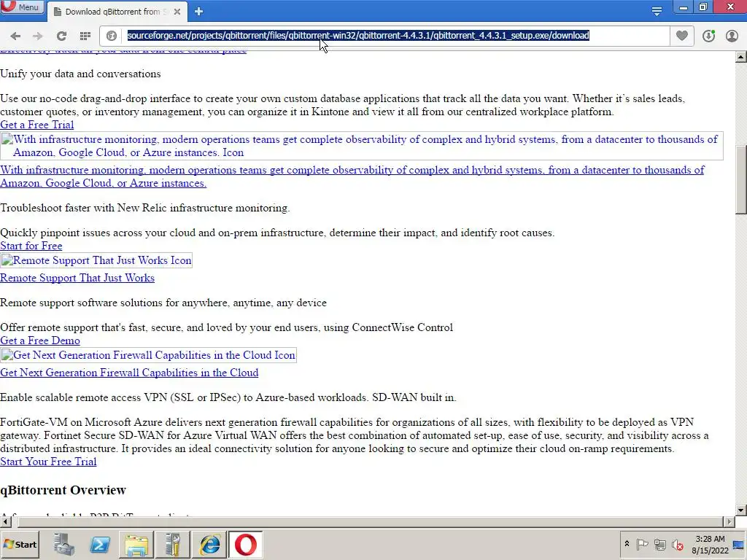747x560 pixels.
Task: Go back to previous page
Action: (15, 36)
